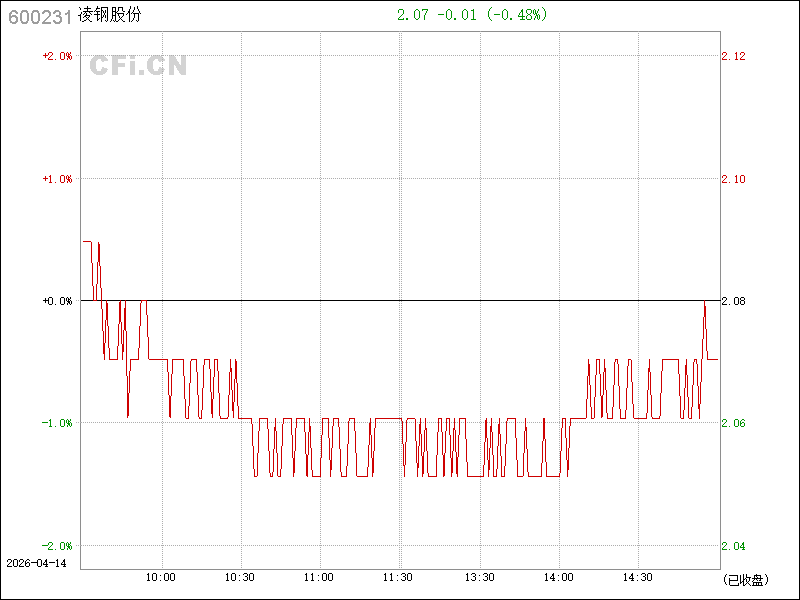Select the 14:00 time axis label
Viewport: 800px width, 600px height.
coord(558,577)
